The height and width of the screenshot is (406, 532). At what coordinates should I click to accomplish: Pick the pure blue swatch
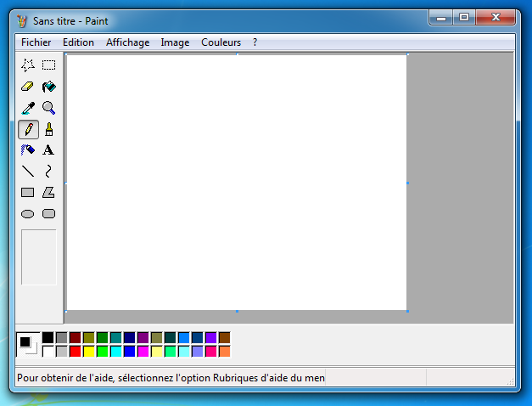[129, 352]
